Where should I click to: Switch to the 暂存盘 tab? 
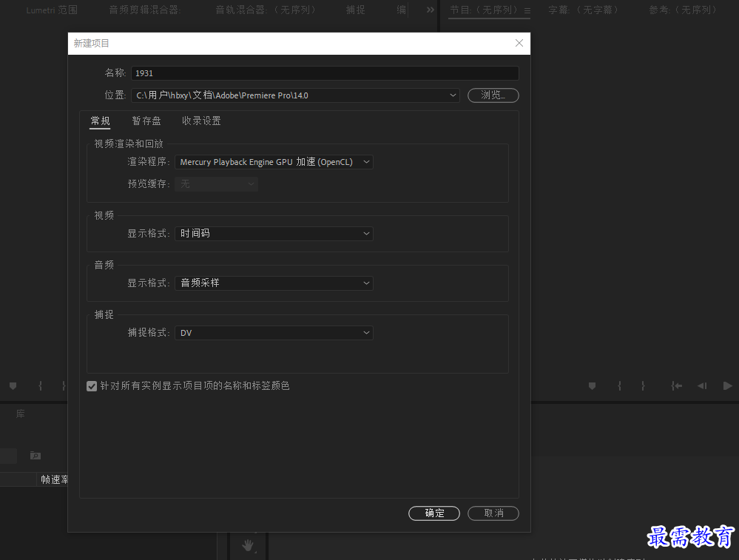click(x=146, y=121)
